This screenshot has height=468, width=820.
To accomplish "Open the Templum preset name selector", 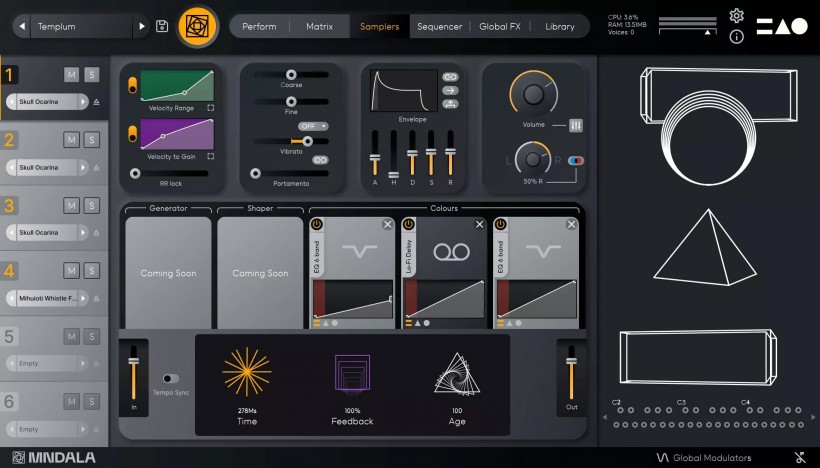I will 82,26.
